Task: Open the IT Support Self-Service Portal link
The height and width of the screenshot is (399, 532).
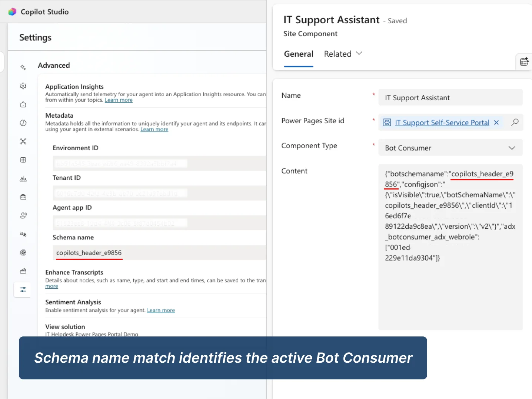Action: [x=442, y=123]
